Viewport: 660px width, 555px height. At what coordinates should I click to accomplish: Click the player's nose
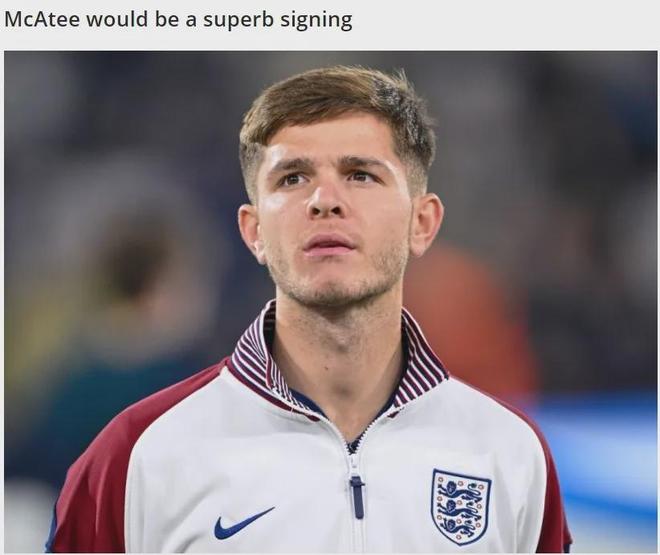(x=325, y=198)
